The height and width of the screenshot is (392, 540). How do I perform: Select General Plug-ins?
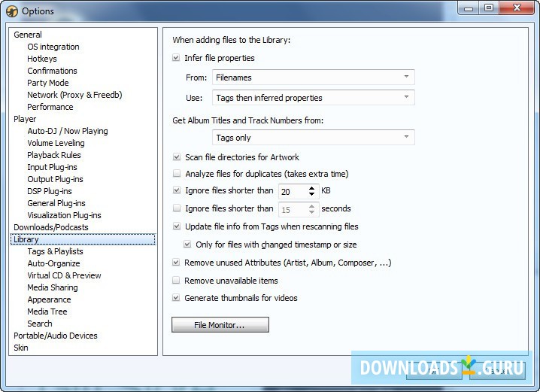point(56,204)
